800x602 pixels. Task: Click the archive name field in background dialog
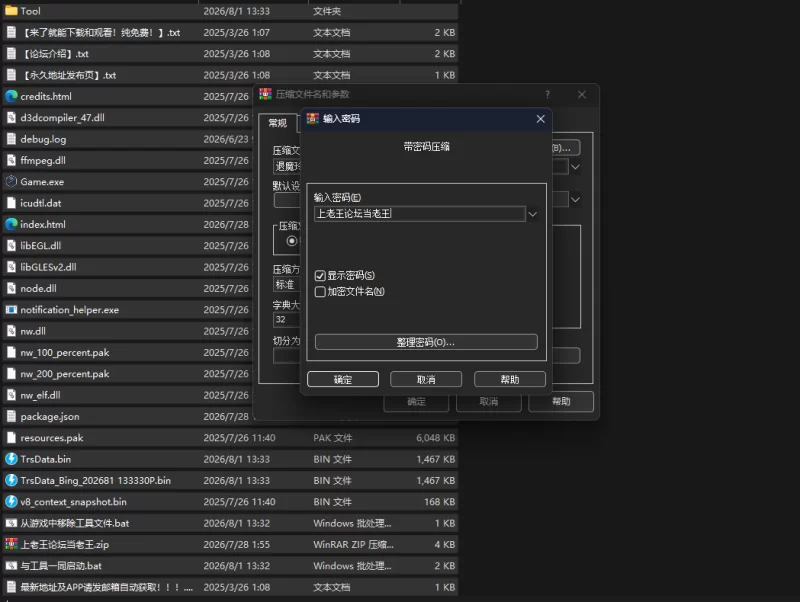[287, 166]
